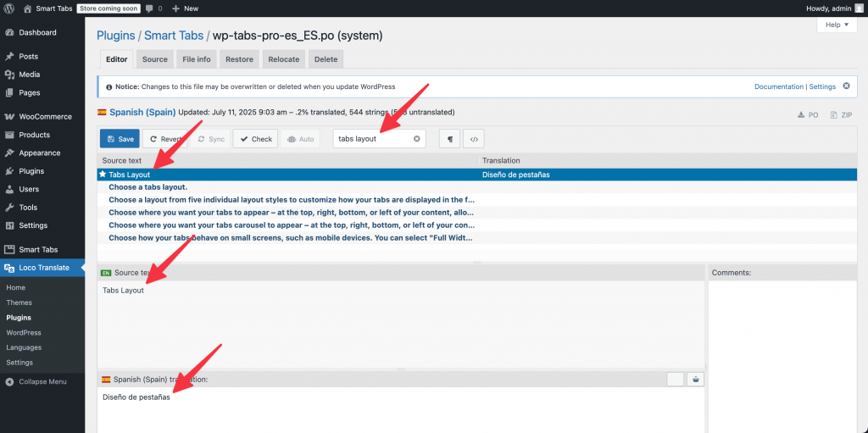Viewport: 868px width, 433px height.
Task: Open Appearance in the sidebar
Action: [42, 153]
